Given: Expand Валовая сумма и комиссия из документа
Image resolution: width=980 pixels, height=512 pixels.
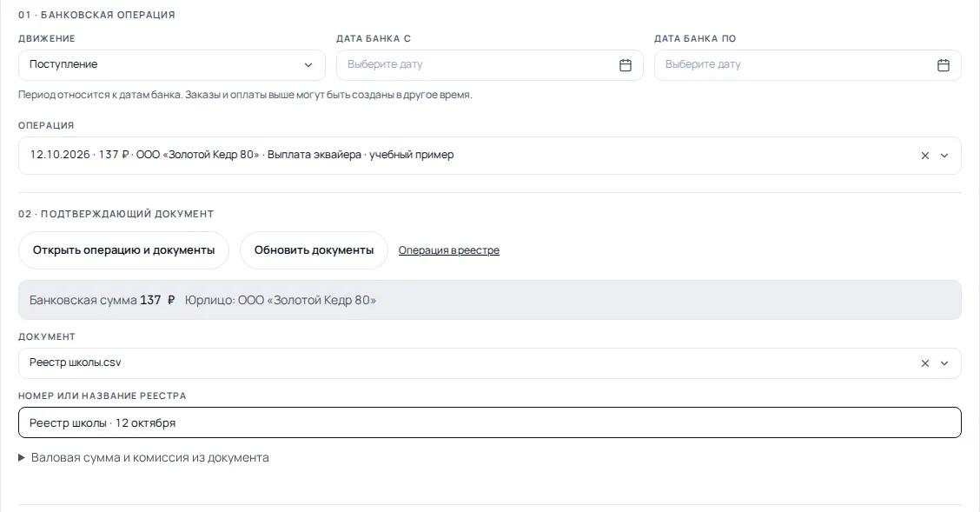Looking at the screenshot, I should point(143,457).
